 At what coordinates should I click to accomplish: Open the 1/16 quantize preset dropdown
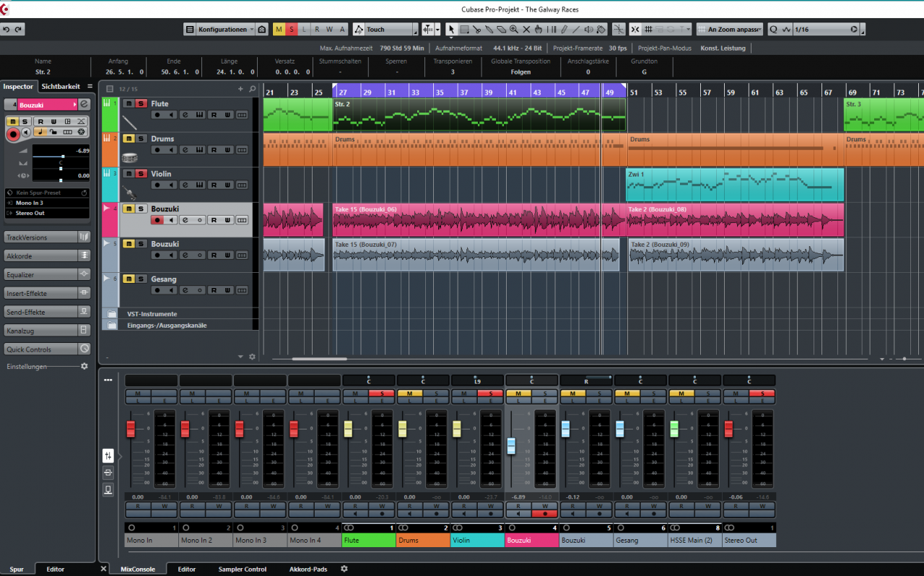pyautogui.click(x=828, y=30)
